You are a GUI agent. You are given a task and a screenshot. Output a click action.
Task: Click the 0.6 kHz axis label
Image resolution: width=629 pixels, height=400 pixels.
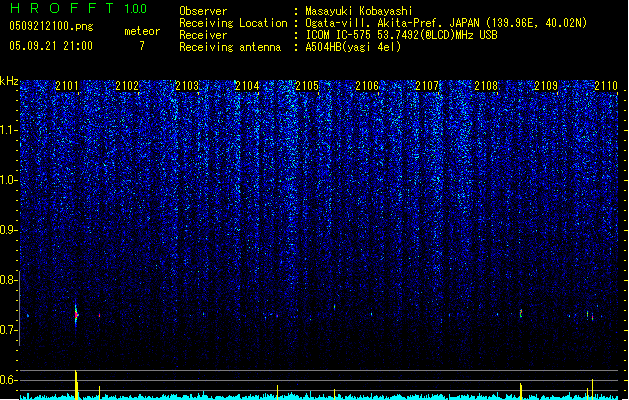(8, 380)
